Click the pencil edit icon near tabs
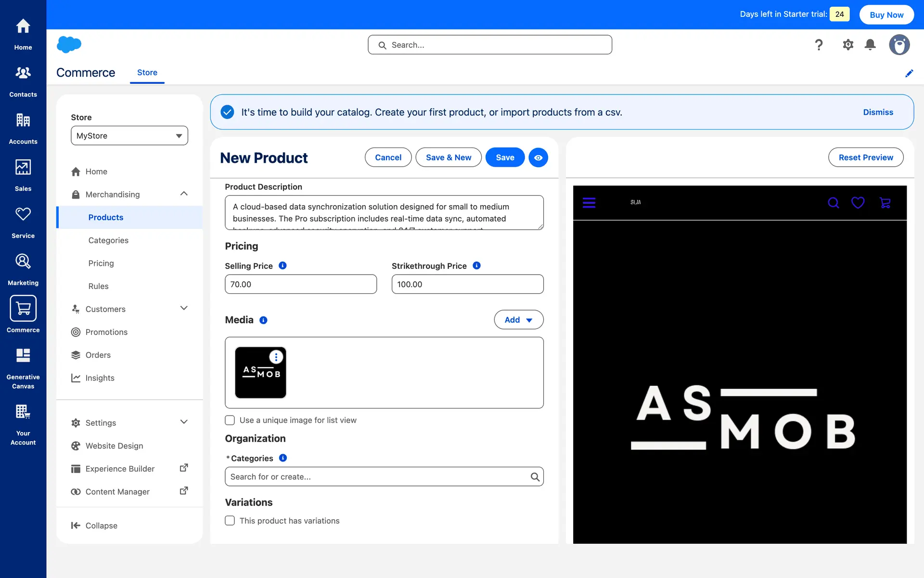The image size is (924, 578). pos(909,73)
